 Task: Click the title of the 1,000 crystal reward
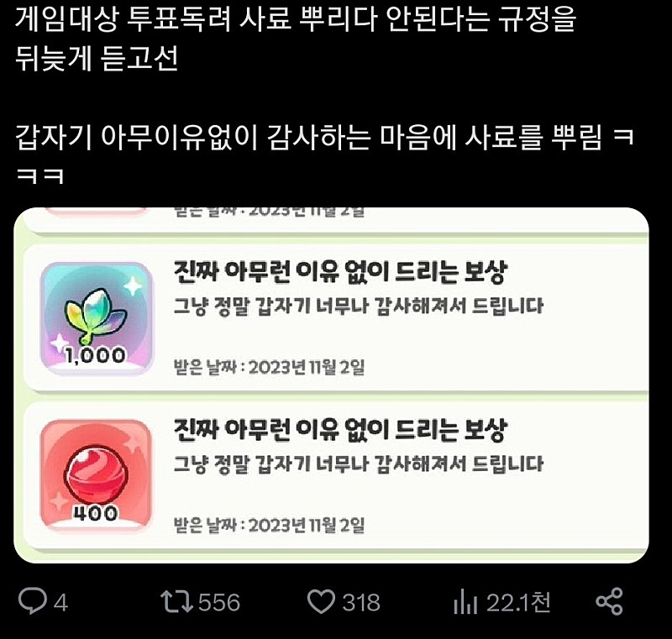pyautogui.click(x=341, y=271)
